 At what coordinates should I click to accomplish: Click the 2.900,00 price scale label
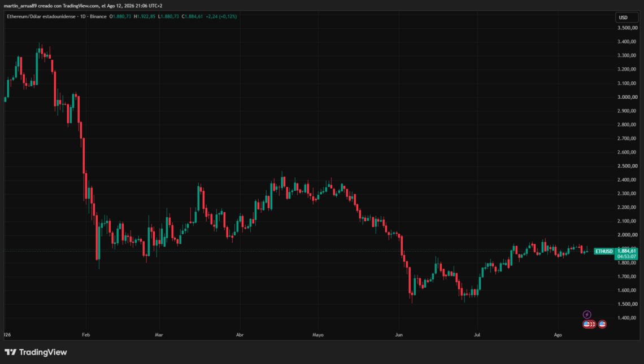click(x=627, y=111)
